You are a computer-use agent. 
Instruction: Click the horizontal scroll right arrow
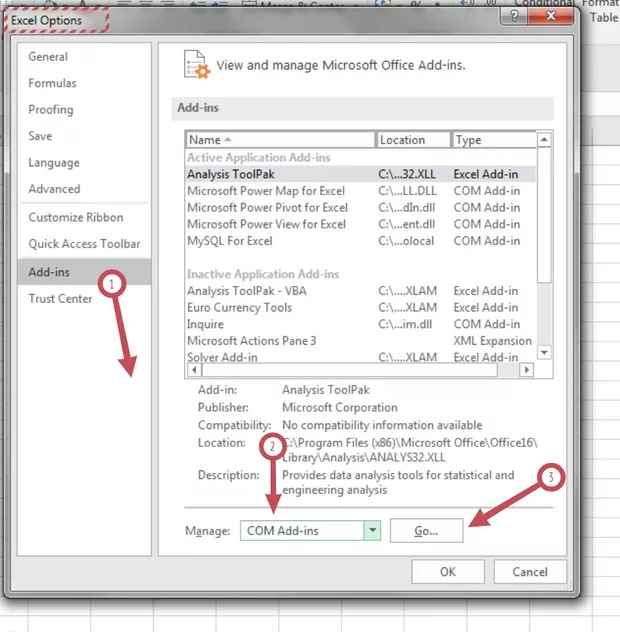(526, 370)
